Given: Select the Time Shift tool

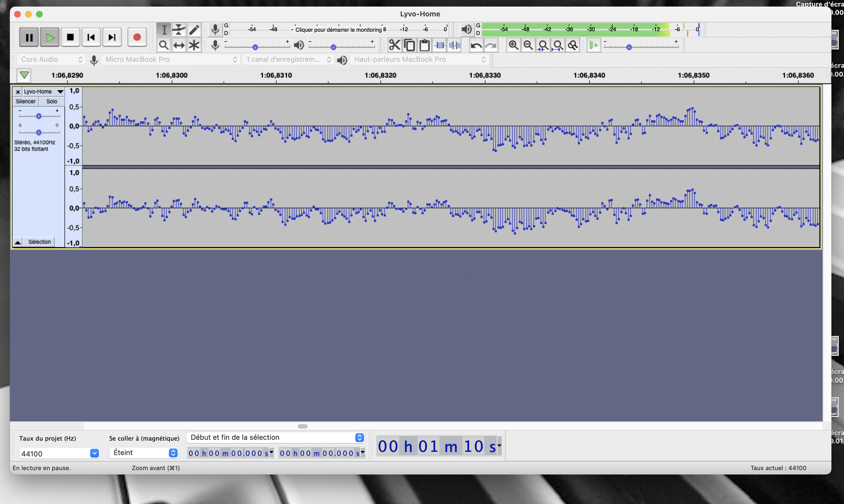Looking at the screenshot, I should point(179,45).
